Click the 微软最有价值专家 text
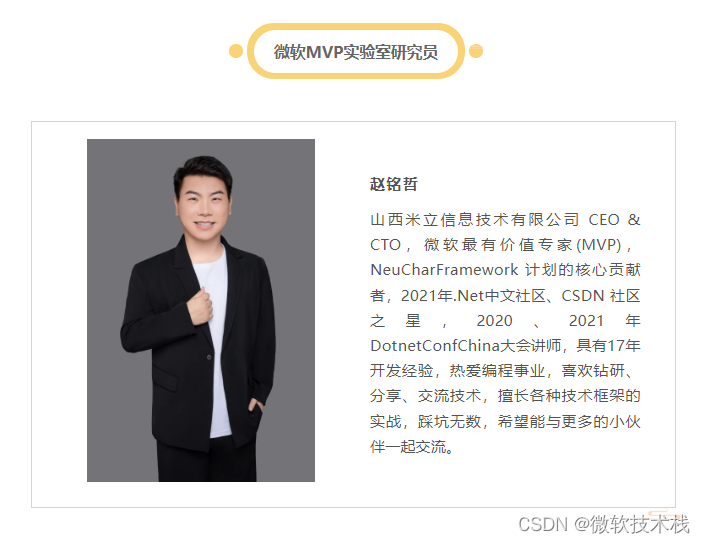 coord(499,245)
